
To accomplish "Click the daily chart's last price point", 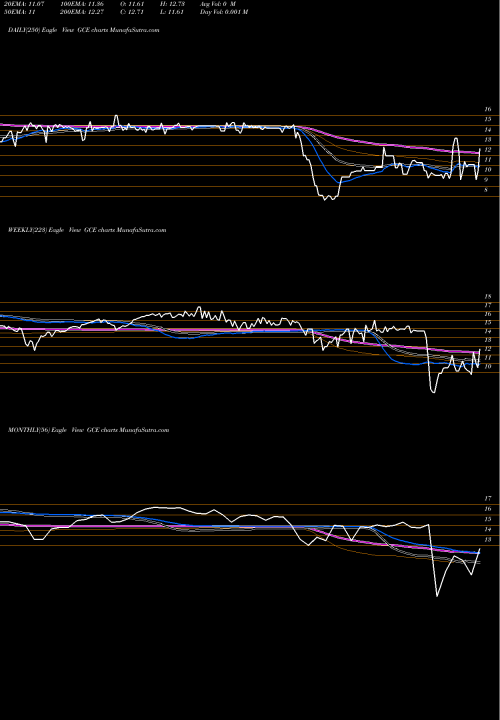I will pyautogui.click(x=480, y=148).
